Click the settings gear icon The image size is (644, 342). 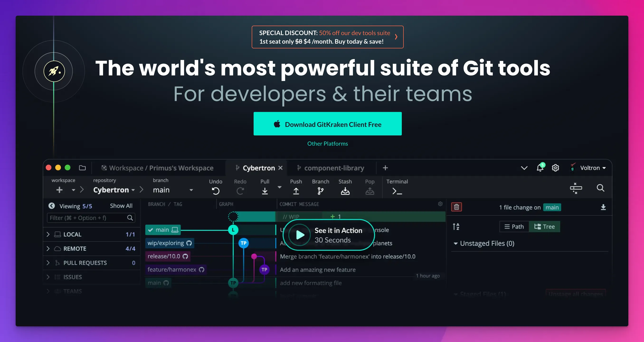[x=555, y=168]
